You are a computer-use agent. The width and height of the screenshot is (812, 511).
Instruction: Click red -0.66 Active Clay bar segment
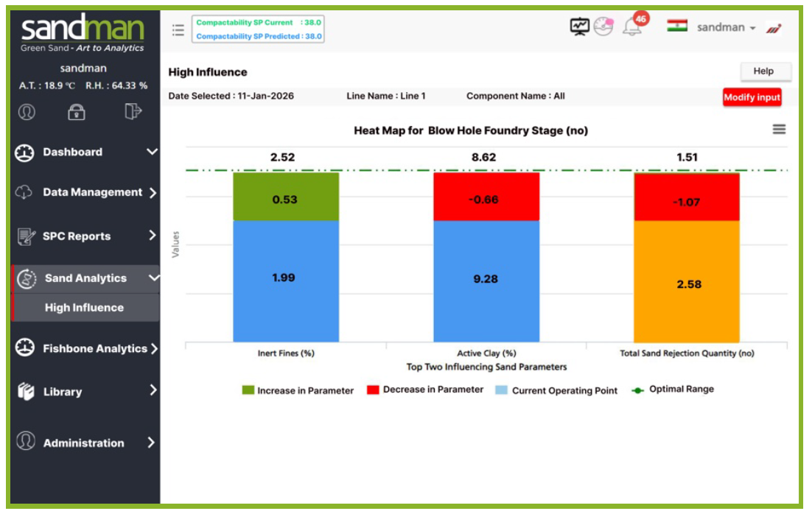tap(486, 197)
